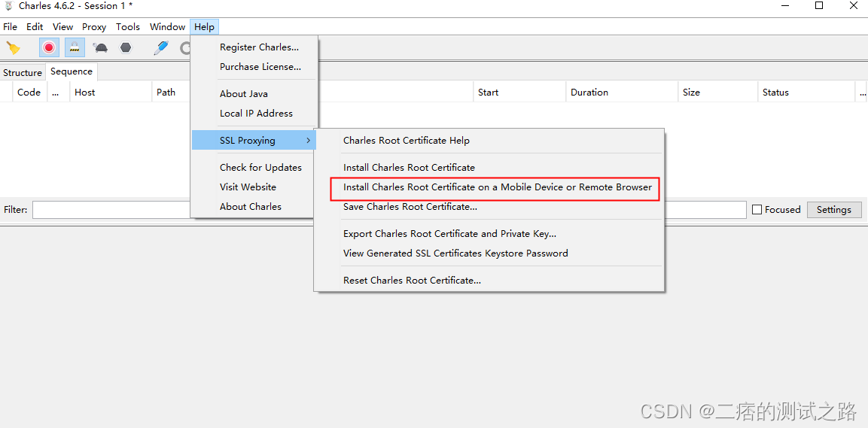Sort by the Host column header

click(x=111, y=93)
